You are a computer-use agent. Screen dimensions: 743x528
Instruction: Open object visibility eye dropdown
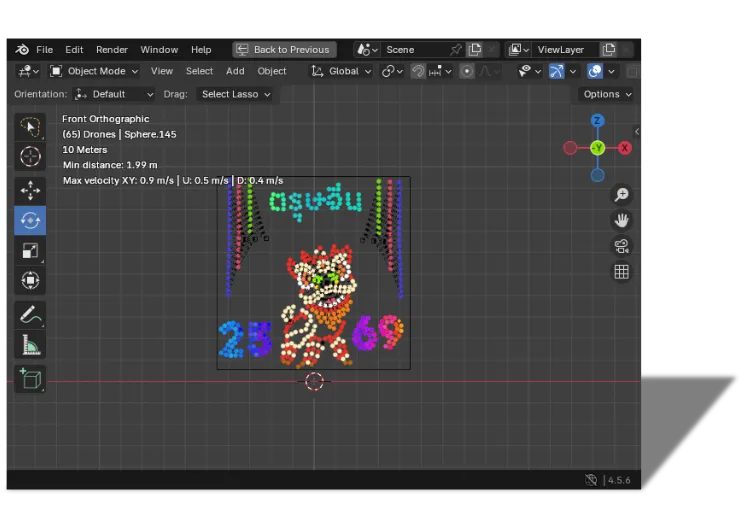point(529,71)
